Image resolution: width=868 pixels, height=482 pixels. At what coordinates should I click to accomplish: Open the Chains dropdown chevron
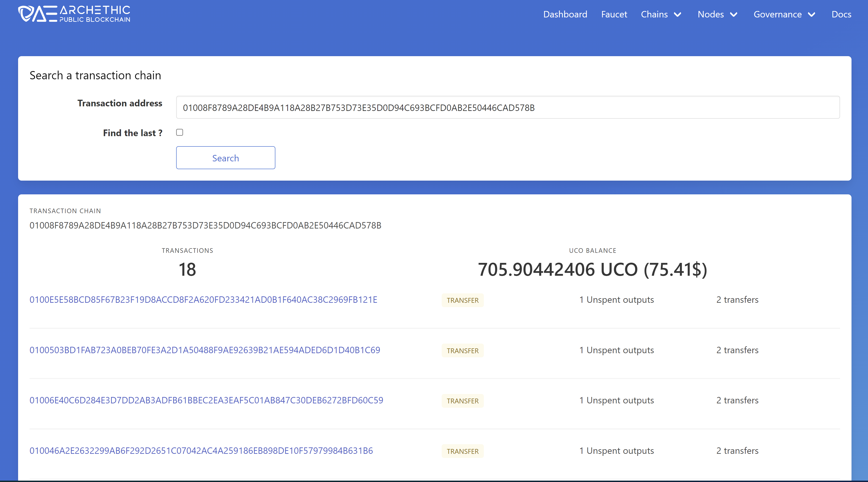click(678, 14)
